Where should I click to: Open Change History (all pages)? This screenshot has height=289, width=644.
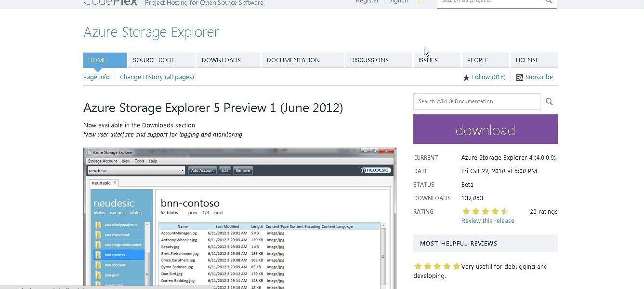(x=157, y=77)
